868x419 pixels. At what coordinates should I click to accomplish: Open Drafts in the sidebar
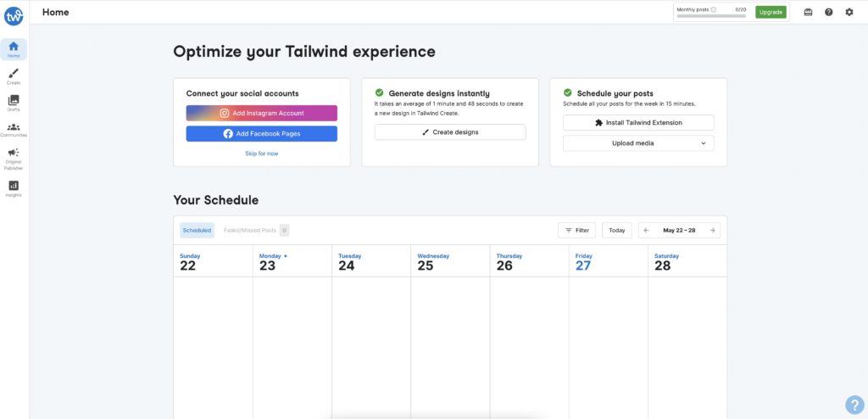(14, 103)
